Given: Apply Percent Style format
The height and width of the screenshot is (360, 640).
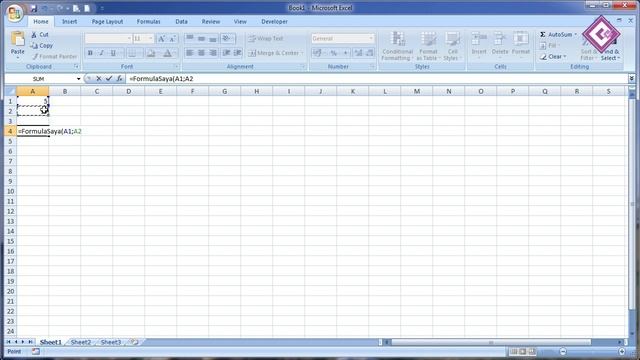Looking at the screenshot, I should (334, 53).
